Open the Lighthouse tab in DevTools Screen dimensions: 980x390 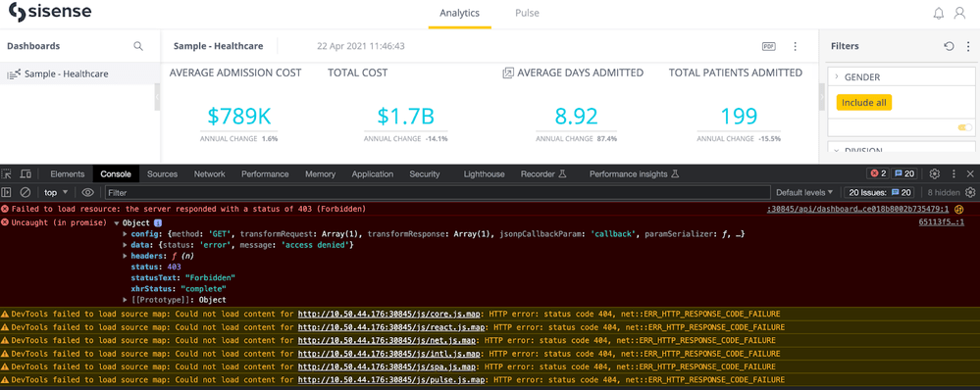pos(484,174)
